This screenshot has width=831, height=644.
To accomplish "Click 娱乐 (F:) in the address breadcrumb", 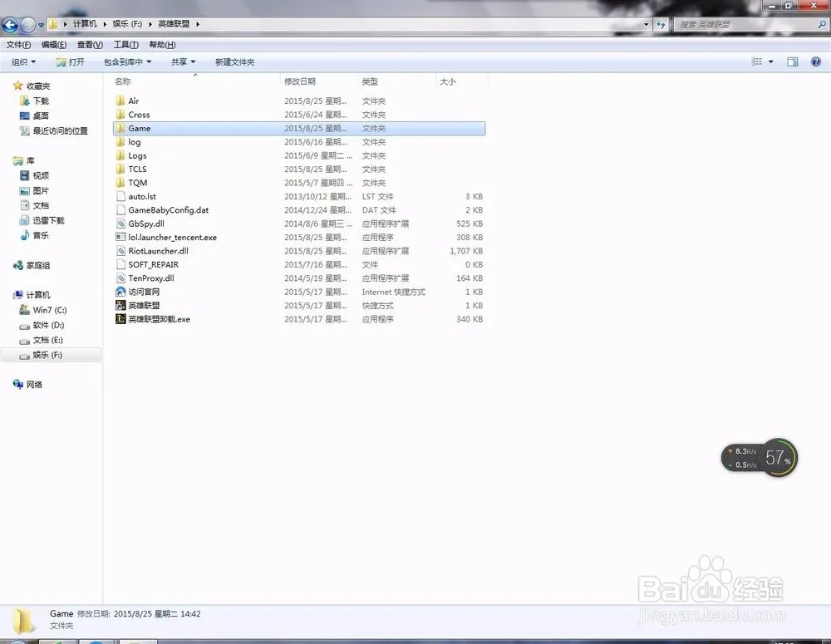I will pos(127,24).
